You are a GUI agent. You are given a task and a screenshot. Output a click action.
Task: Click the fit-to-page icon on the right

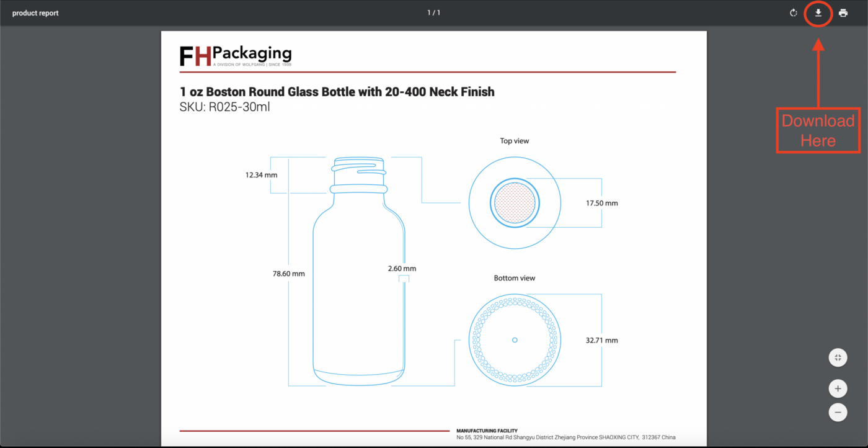838,357
